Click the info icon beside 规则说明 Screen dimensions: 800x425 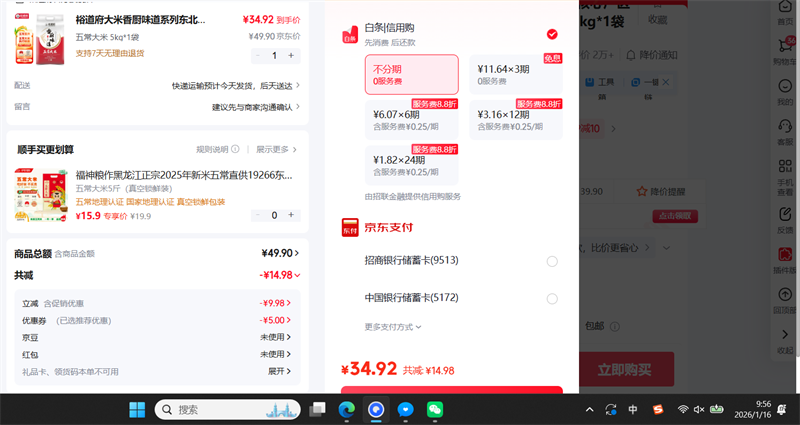click(235, 149)
